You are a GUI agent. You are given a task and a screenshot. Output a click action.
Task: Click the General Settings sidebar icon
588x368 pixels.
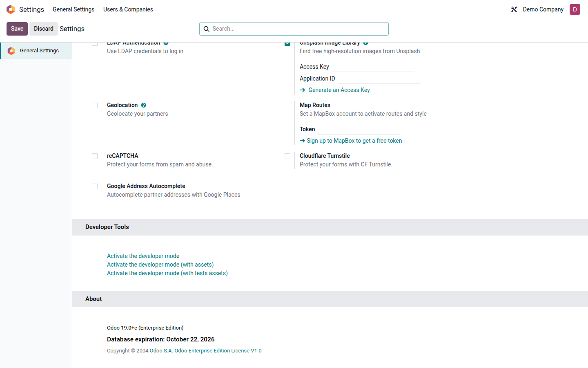point(11,51)
